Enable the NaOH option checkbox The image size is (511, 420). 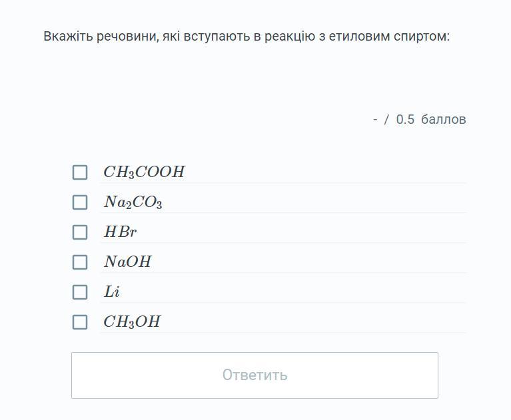(x=80, y=262)
